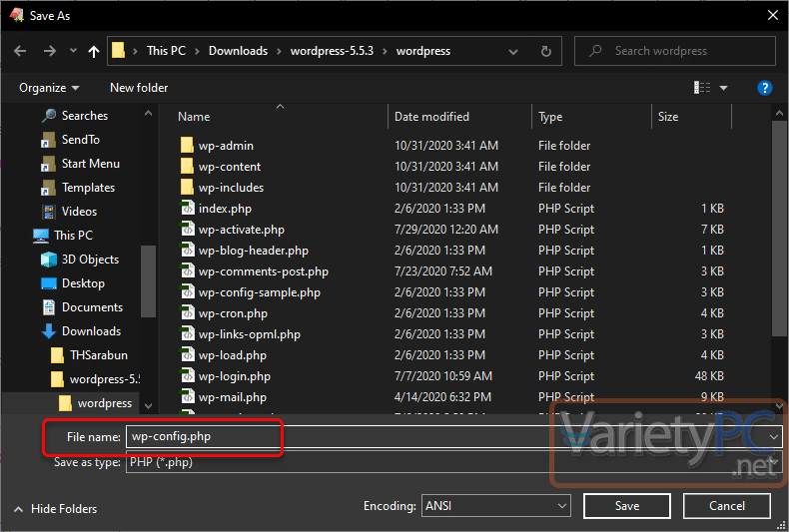Viewport: 789px width, 532px height.
Task: Select the wp-cron.php file icon
Action: point(187,313)
